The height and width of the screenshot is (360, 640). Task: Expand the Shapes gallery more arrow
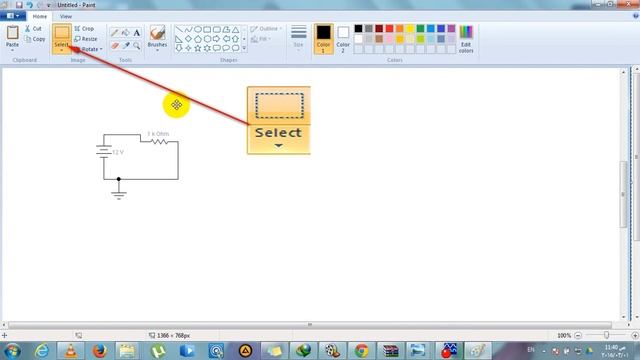244,48
